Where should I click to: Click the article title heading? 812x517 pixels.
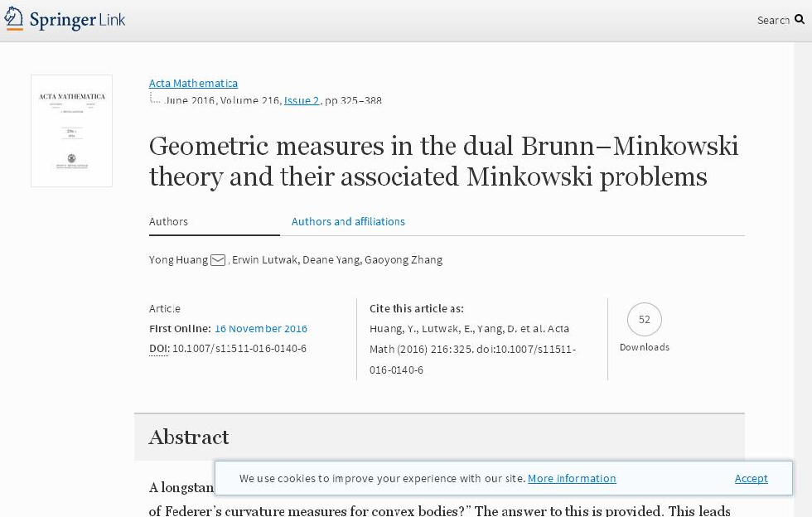point(443,161)
